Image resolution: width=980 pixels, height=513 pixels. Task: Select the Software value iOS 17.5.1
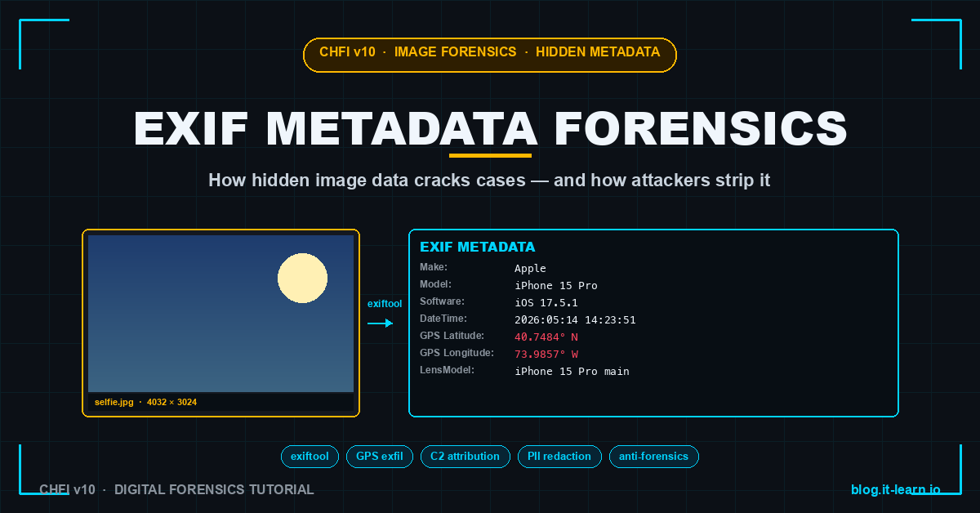click(546, 302)
